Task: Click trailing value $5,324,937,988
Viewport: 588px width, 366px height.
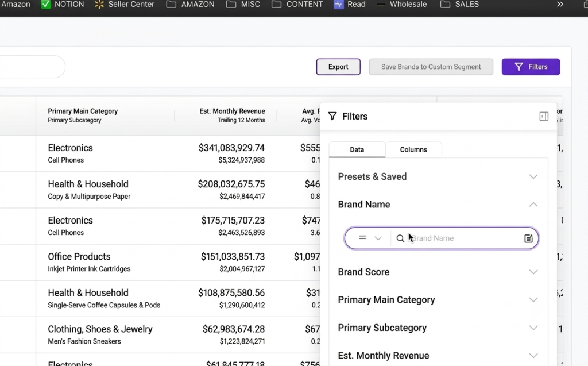Action: [242, 160]
